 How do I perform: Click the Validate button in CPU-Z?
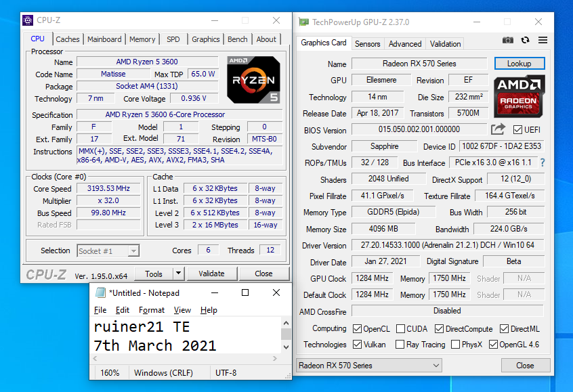pyautogui.click(x=211, y=274)
